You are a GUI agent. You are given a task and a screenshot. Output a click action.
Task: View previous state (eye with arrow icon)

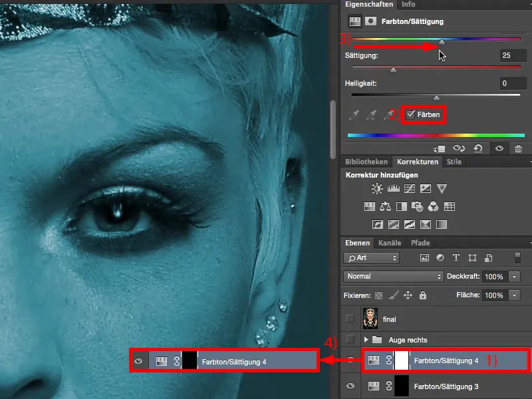point(459,148)
